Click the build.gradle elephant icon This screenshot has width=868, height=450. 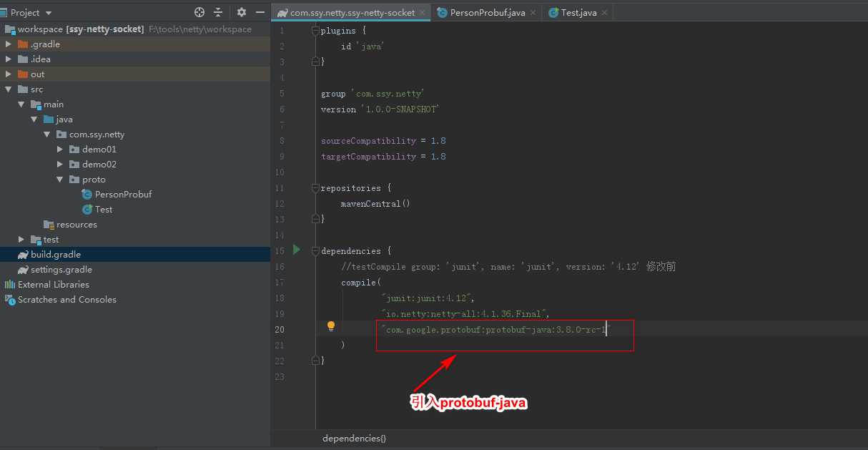(23, 255)
